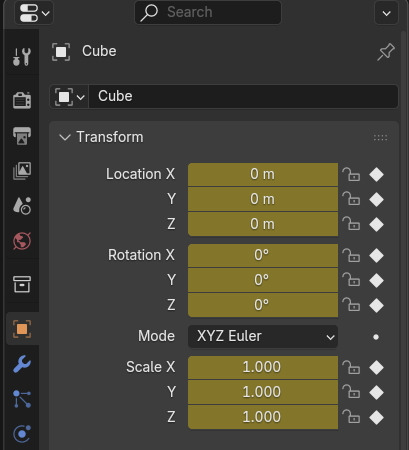Screen dimensions: 409x450
Task: Click the Scale X keyframe diamond
Action: pyautogui.click(x=376, y=368)
